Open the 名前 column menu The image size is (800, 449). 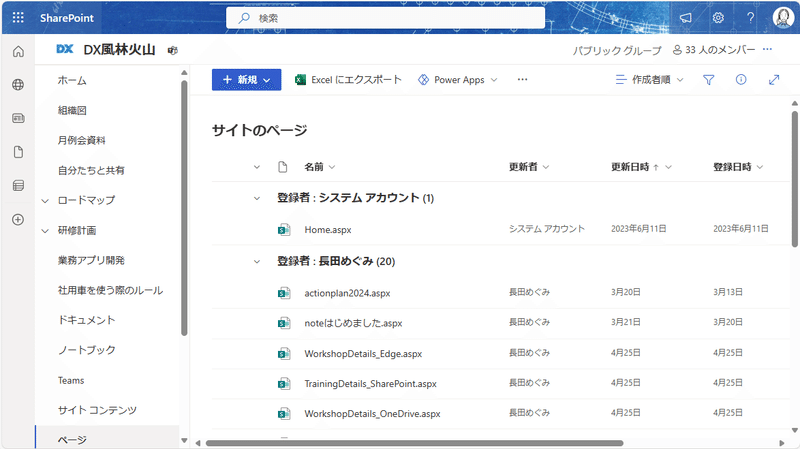click(320, 167)
